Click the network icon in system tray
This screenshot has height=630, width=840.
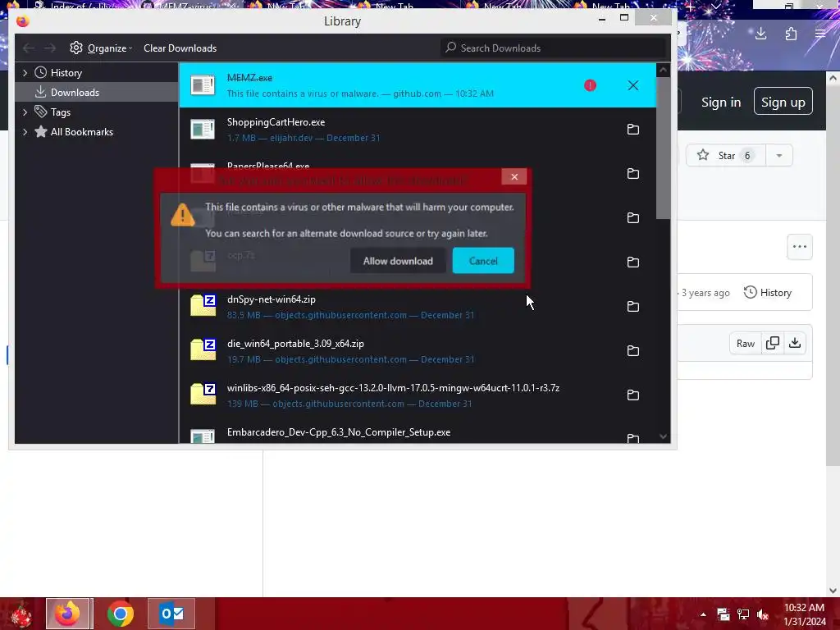pyautogui.click(x=743, y=614)
